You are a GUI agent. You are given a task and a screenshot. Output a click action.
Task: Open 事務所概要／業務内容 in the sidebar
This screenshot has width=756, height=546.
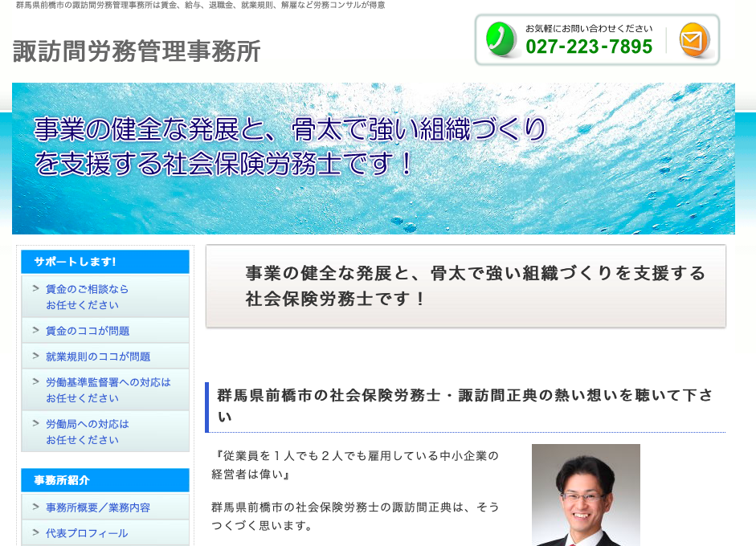[97, 507]
